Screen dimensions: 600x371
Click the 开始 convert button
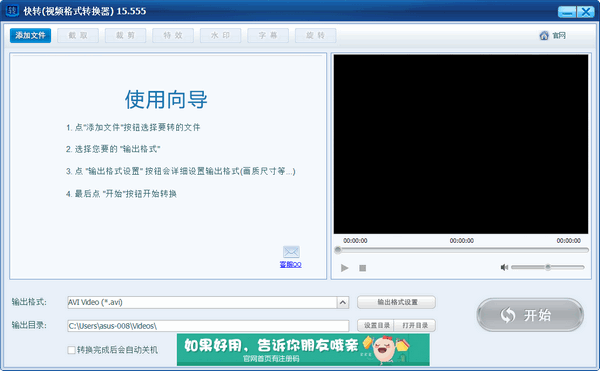530,315
